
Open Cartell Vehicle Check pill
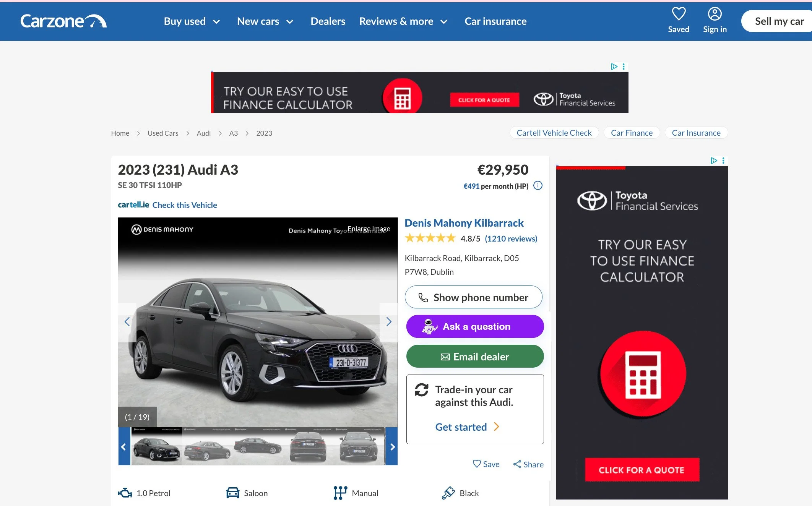[x=554, y=133]
